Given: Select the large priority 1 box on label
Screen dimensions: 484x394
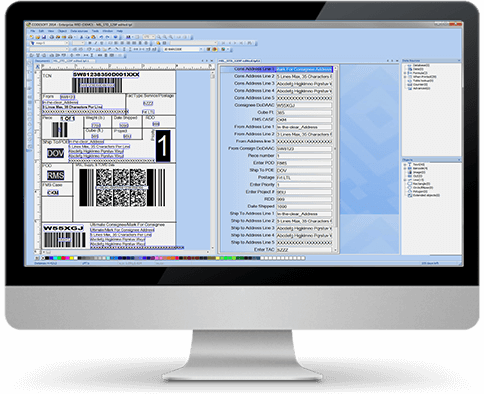Looking at the screenshot, I should pyautogui.click(x=163, y=146).
